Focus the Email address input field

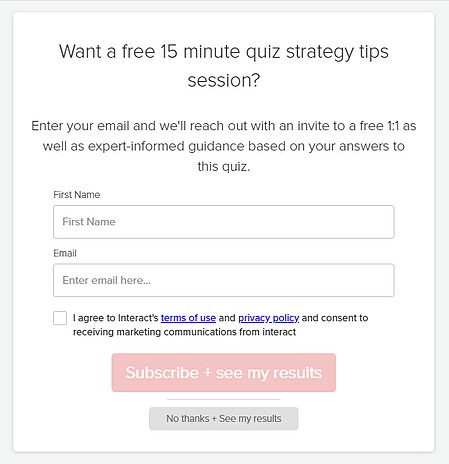click(x=224, y=280)
